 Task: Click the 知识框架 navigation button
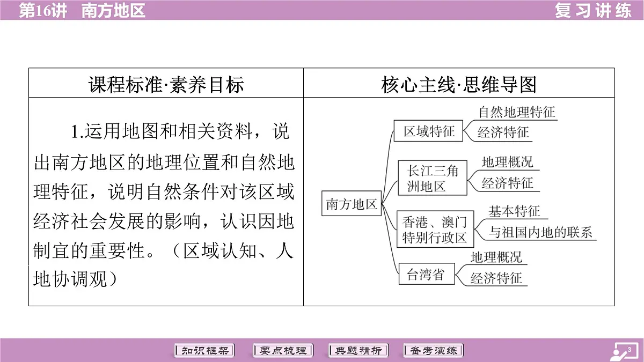tap(206, 351)
